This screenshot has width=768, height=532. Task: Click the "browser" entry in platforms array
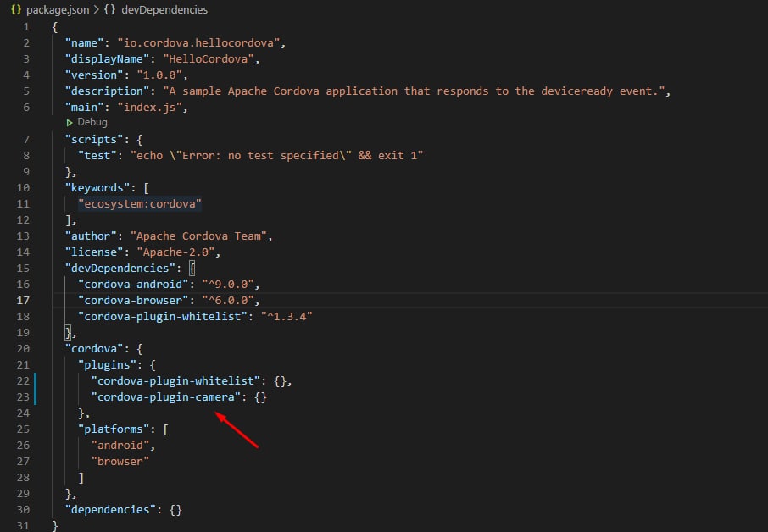click(120, 461)
